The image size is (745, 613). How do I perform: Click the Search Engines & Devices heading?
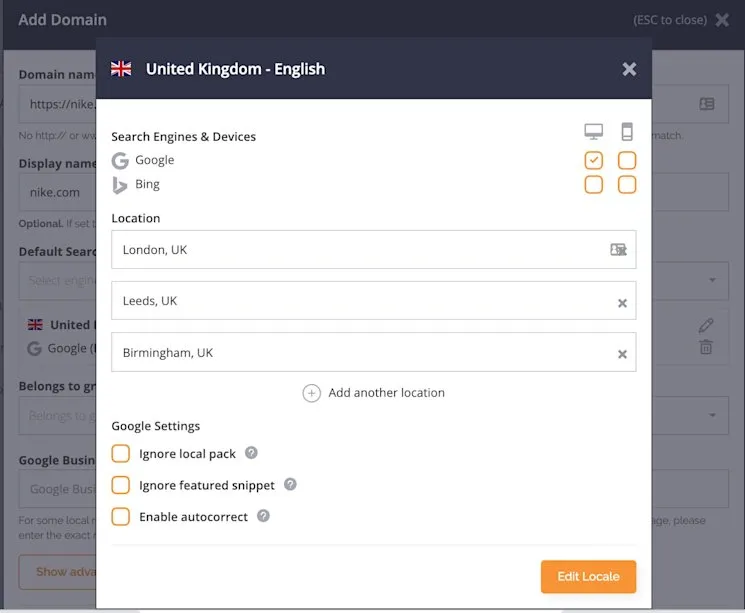(183, 137)
